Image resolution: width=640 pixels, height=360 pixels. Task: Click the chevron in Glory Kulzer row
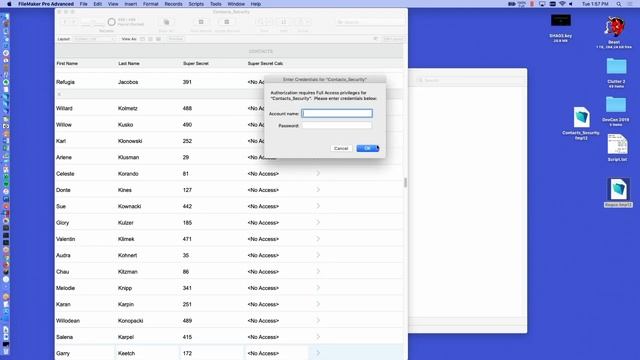click(x=318, y=222)
